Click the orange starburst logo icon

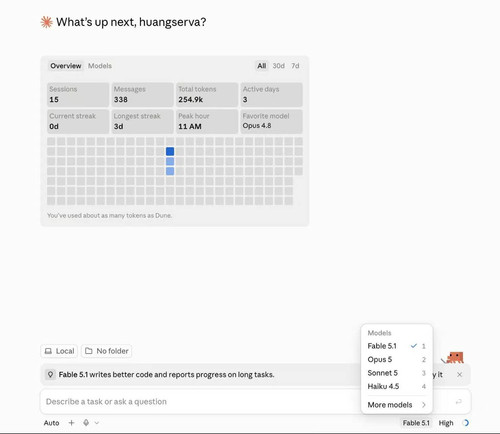(x=46, y=22)
